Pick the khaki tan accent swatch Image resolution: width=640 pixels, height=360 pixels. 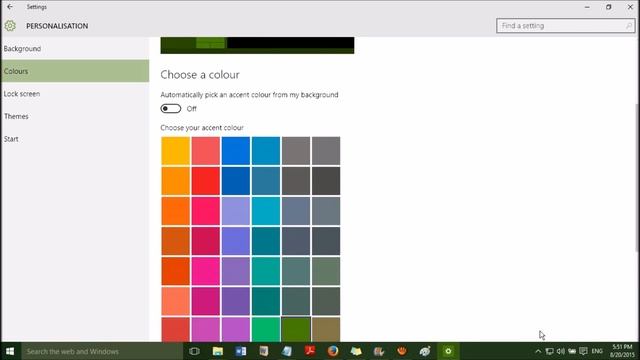coord(326,329)
